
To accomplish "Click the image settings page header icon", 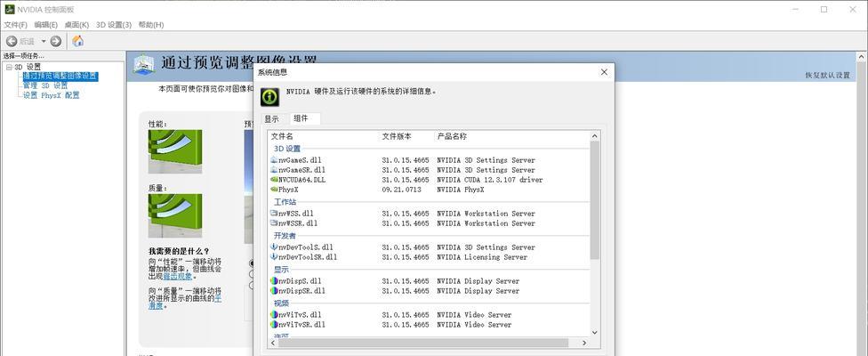I will pos(144,65).
